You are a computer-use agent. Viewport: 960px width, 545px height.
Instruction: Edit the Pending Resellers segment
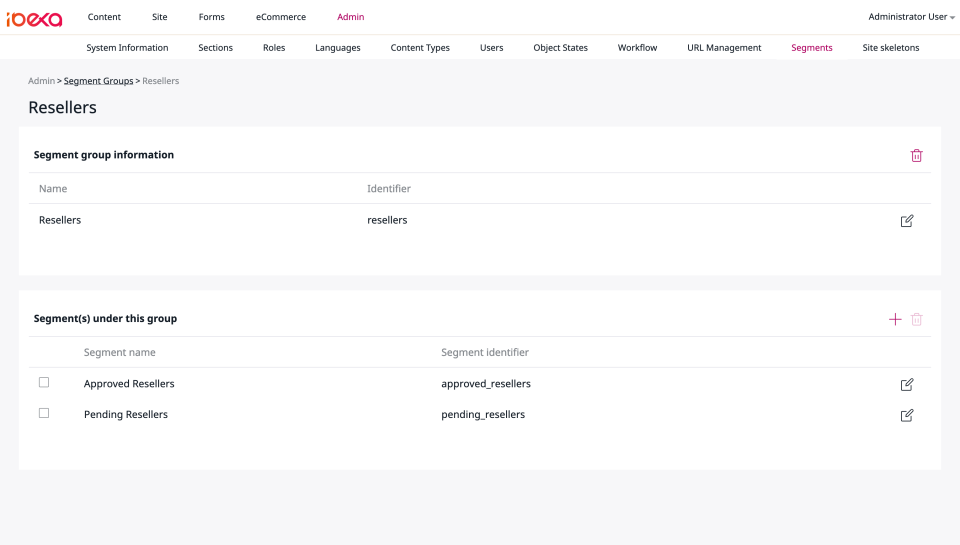[907, 415]
